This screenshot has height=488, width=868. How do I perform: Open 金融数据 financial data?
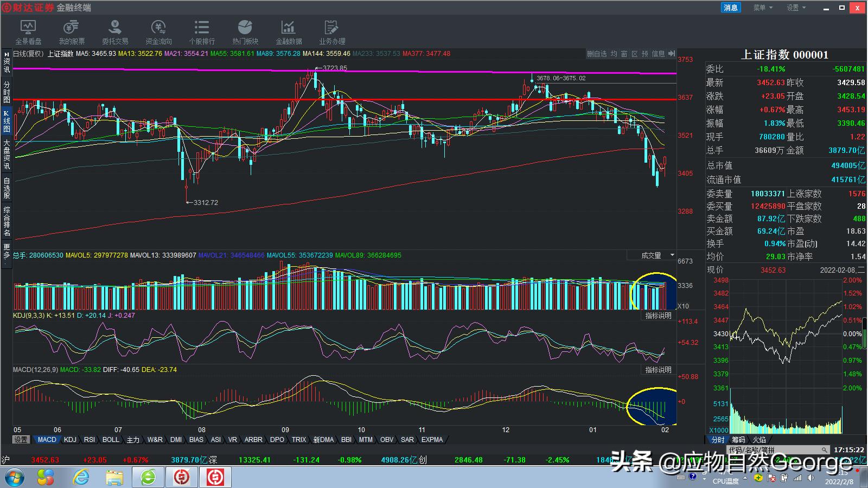[288, 31]
